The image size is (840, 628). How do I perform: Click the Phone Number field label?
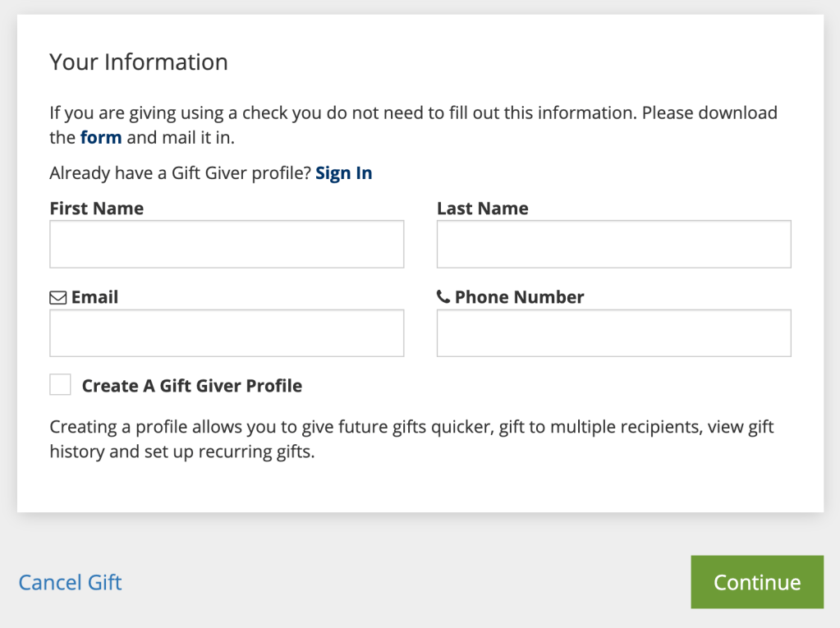517,296
